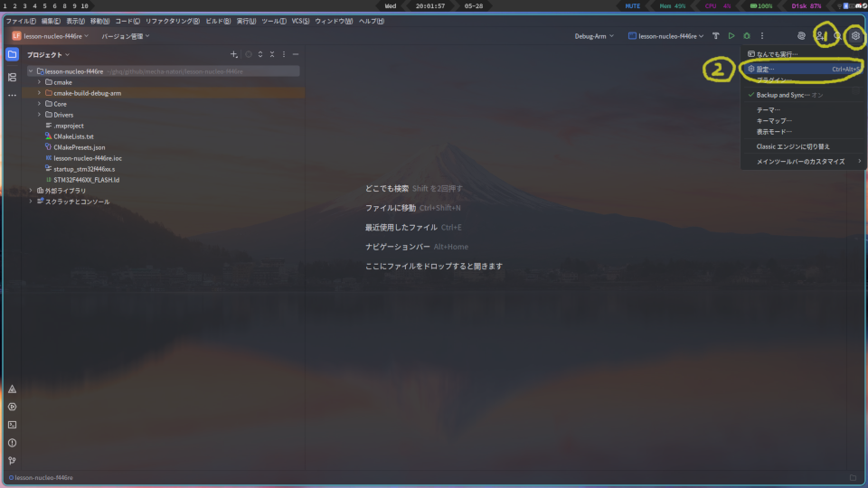Open メインツールバーのカスタマイズ submenu

(x=803, y=162)
